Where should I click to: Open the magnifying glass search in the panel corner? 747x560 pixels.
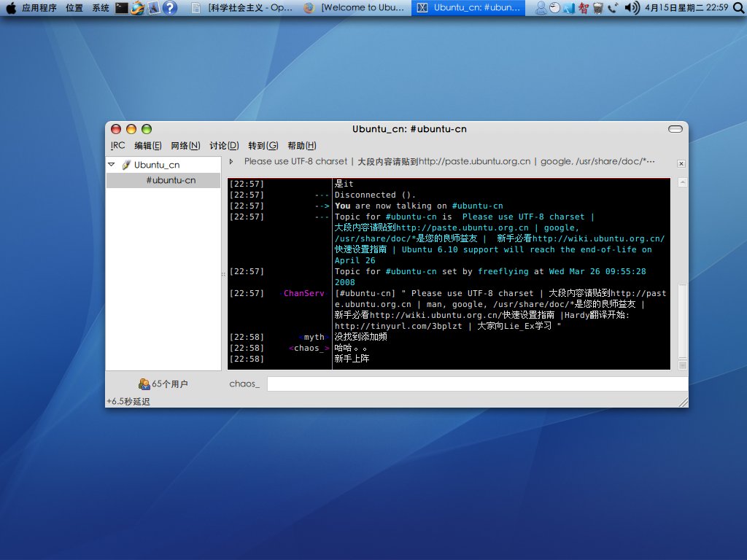(738, 7)
